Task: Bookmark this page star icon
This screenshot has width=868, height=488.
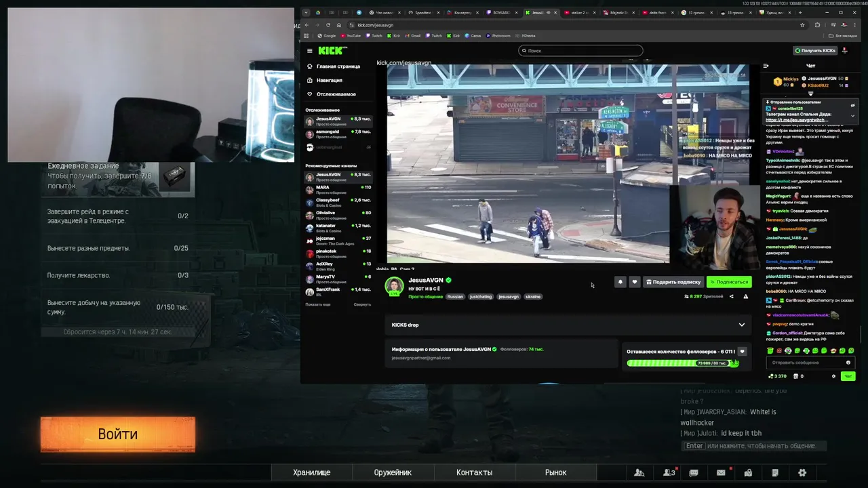Action: click(x=802, y=25)
